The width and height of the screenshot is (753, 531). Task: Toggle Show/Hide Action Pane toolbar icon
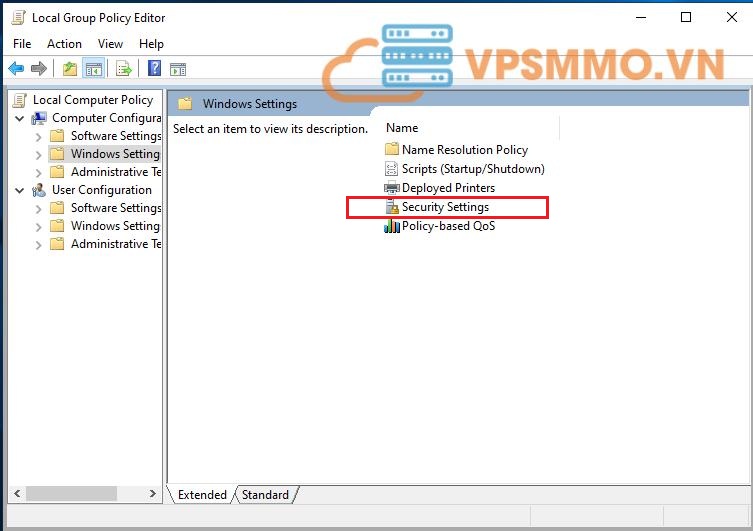click(x=178, y=68)
